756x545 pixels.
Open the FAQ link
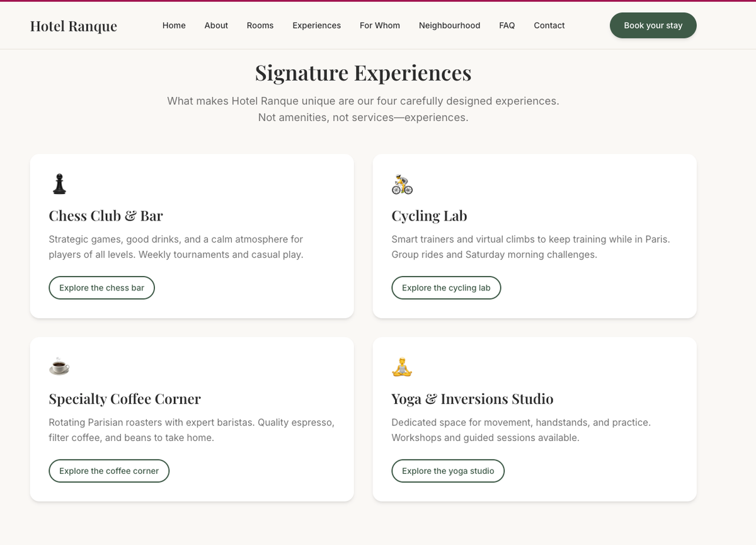[x=507, y=25]
